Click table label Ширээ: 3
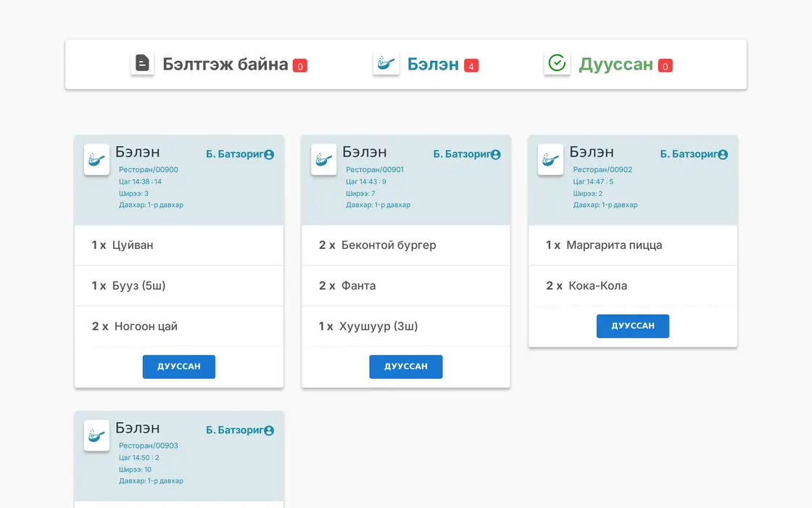This screenshot has width=812, height=508. point(133,193)
